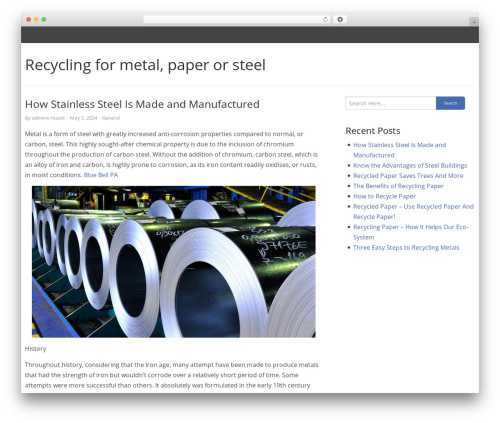Focus the Search Here input field
500x423 pixels.
point(391,103)
